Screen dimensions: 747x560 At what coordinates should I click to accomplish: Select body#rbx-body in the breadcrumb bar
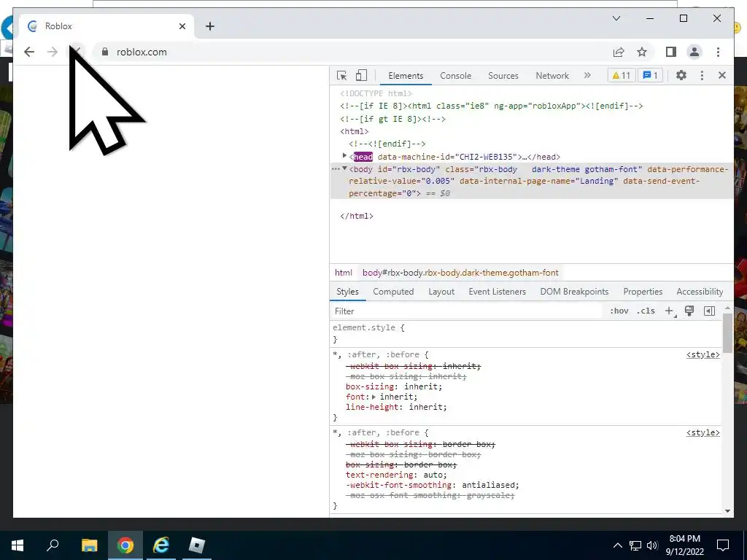click(x=460, y=273)
